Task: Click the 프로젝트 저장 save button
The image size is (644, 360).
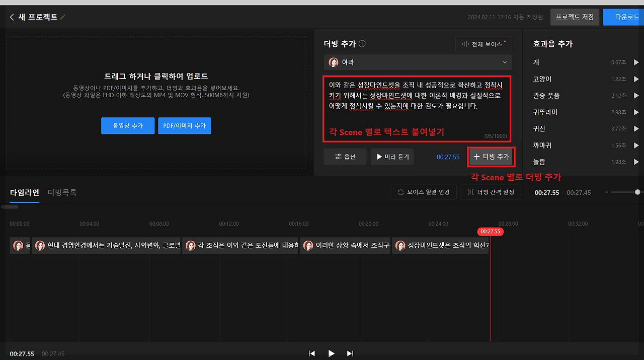Action: [575, 17]
